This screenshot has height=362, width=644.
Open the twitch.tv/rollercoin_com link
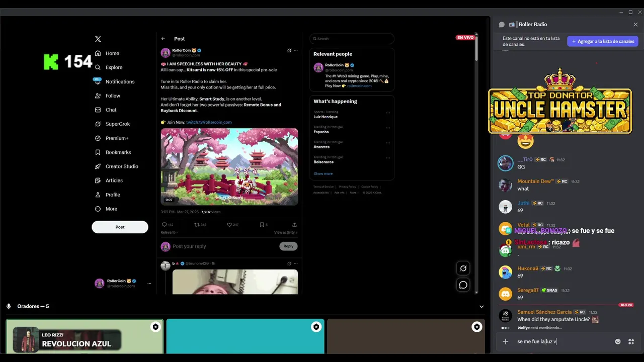click(209, 122)
